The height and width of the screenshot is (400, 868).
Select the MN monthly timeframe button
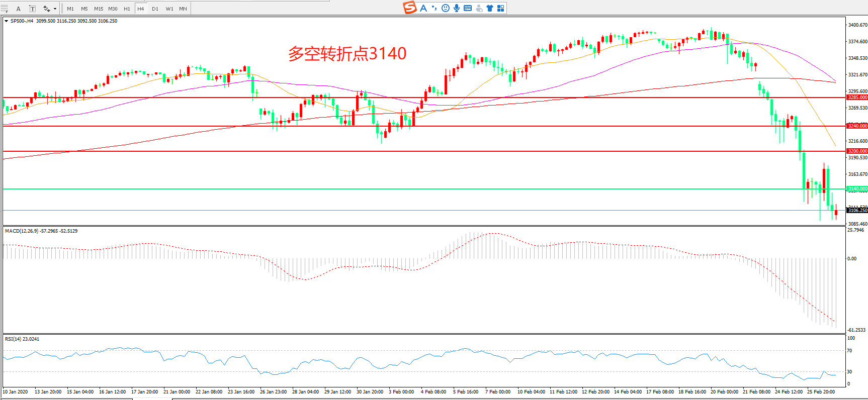coord(183,9)
